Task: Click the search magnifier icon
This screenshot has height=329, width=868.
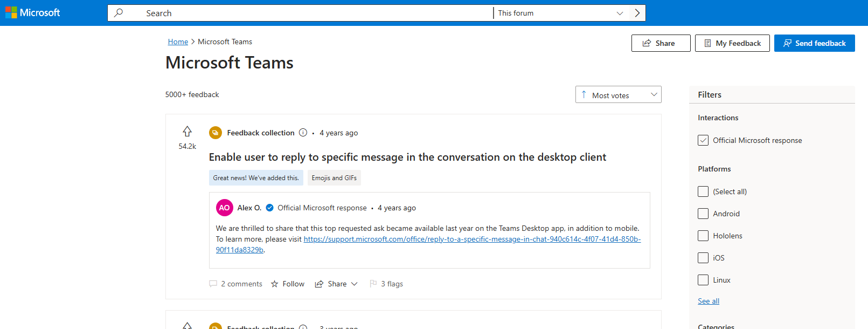Action: [x=119, y=12]
